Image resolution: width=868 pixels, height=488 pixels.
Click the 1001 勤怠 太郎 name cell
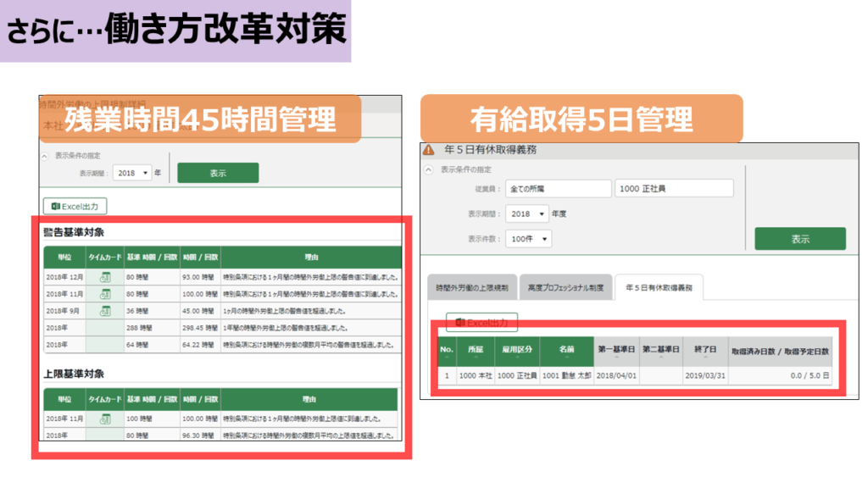(567, 375)
